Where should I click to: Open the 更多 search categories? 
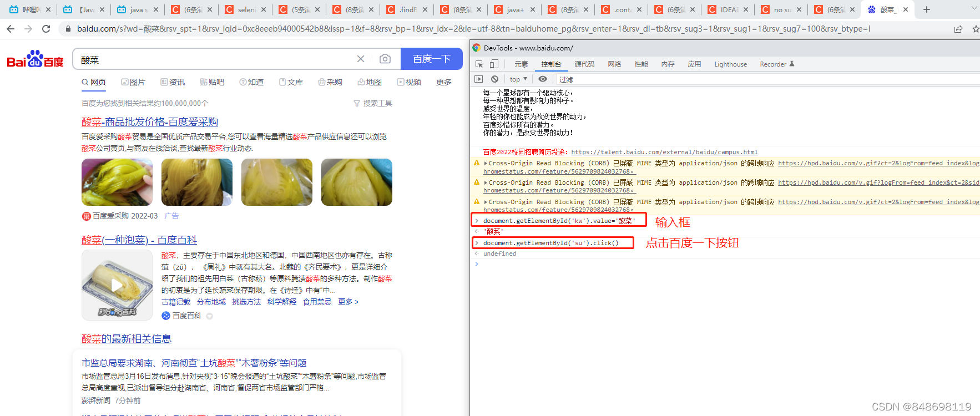(444, 82)
